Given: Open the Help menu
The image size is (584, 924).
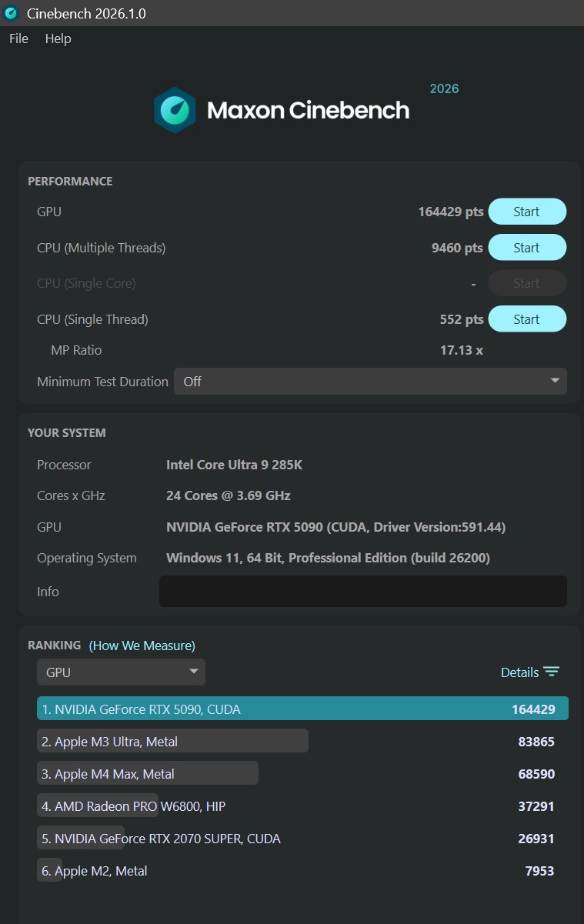Looking at the screenshot, I should tap(58, 38).
